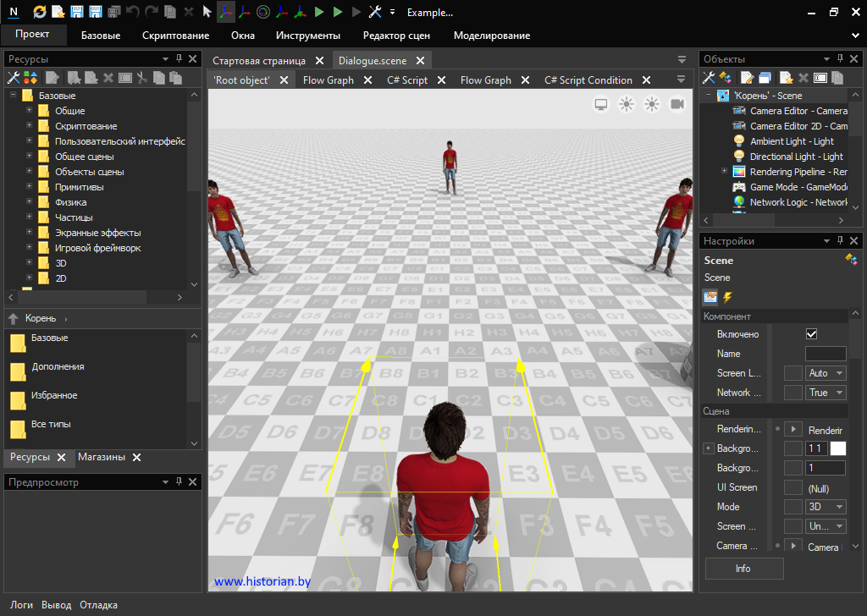Open the Логи panel at the bottom

[22, 605]
